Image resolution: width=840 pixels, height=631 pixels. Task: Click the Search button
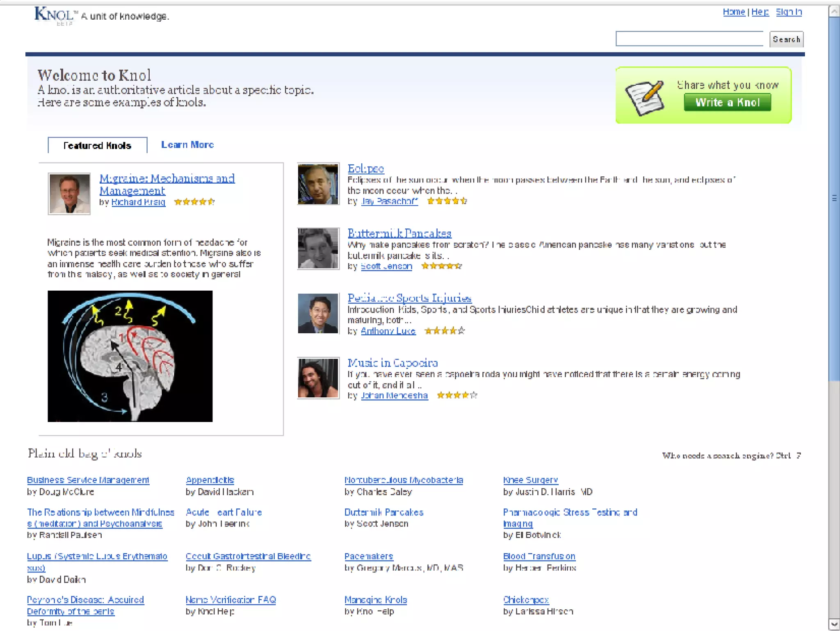[x=786, y=39]
